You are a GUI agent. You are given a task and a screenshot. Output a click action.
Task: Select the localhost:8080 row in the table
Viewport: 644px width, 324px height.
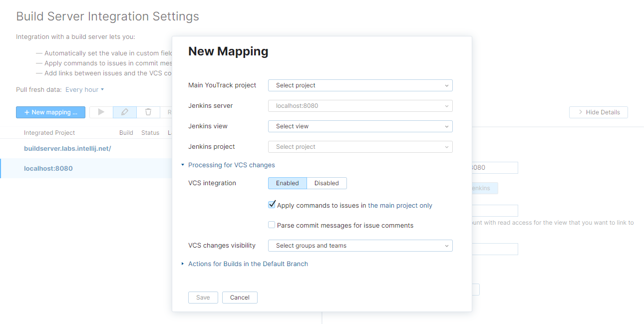[48, 168]
